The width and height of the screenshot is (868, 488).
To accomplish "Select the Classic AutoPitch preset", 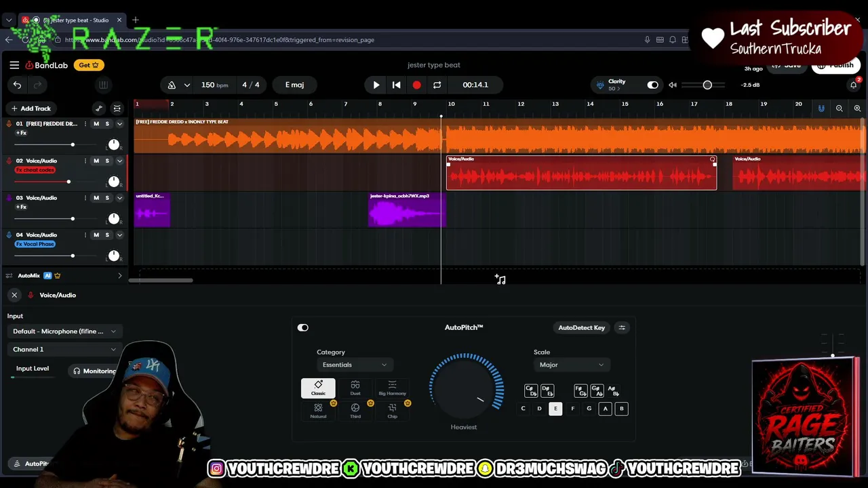I will [318, 388].
